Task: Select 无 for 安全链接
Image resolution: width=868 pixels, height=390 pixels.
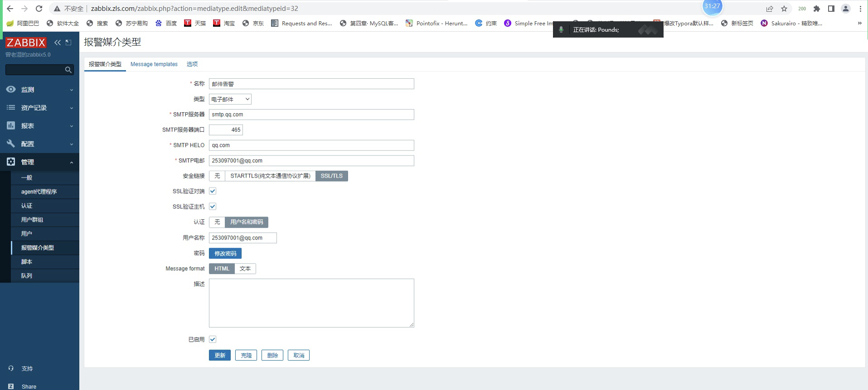Action: point(217,176)
